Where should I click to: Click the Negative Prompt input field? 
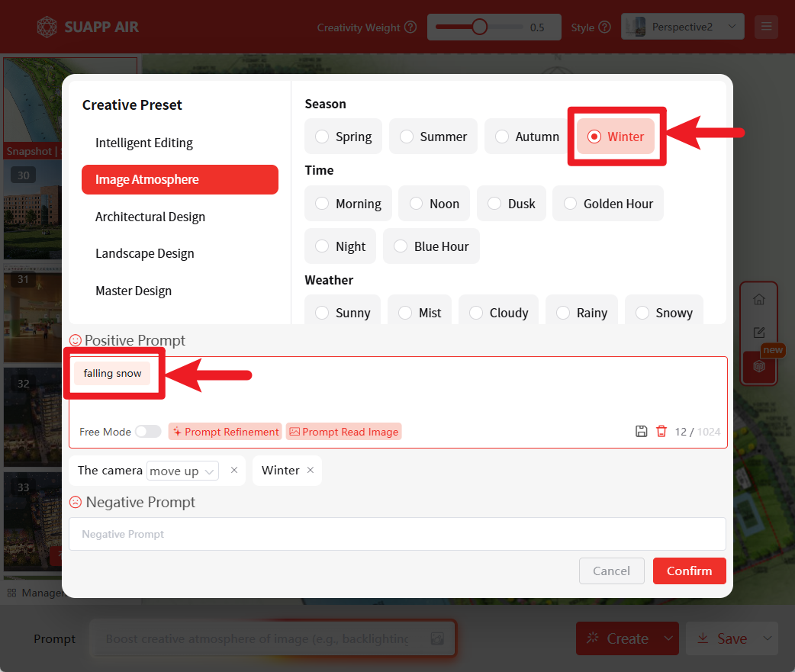click(397, 534)
